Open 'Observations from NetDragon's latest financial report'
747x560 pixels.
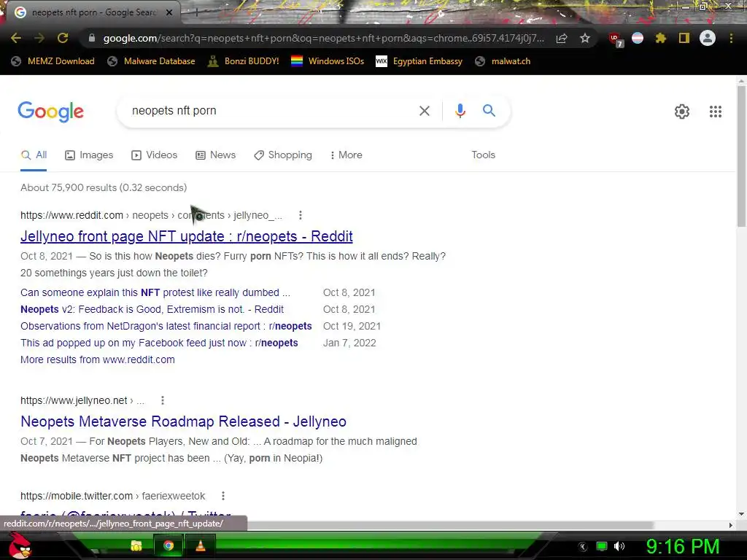166,326
